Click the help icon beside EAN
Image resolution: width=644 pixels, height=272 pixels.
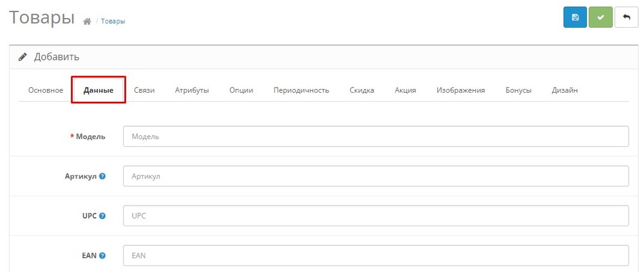point(102,256)
